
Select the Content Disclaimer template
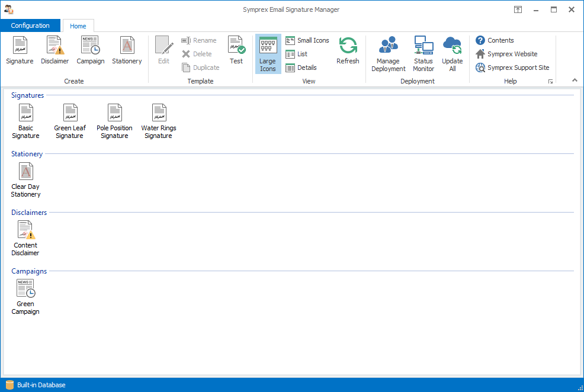(x=25, y=239)
